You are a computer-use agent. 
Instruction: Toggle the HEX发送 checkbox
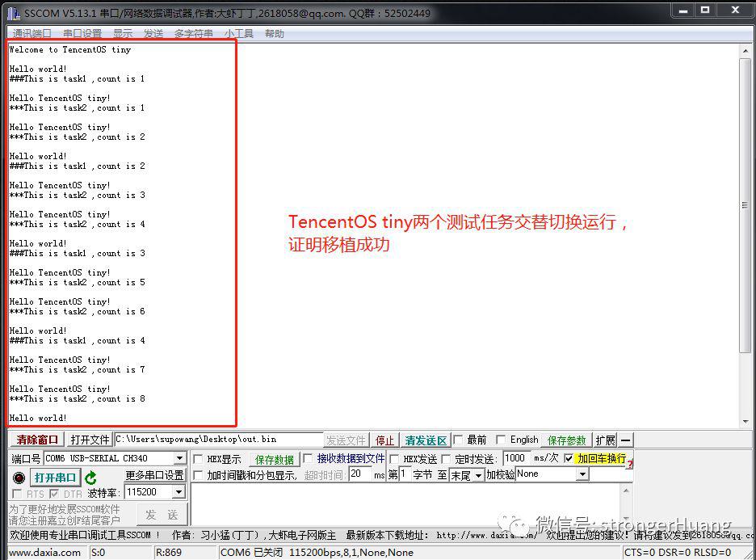coord(394,459)
